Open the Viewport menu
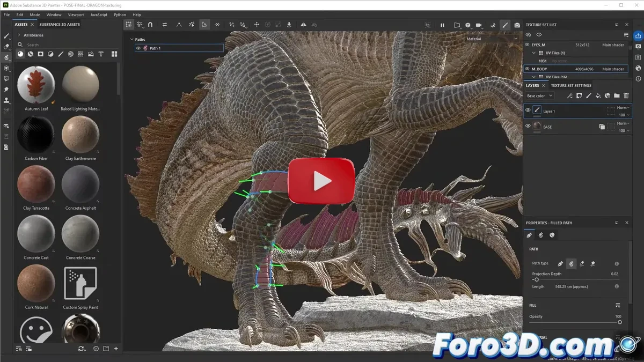This screenshot has width=644, height=362. 76,14
